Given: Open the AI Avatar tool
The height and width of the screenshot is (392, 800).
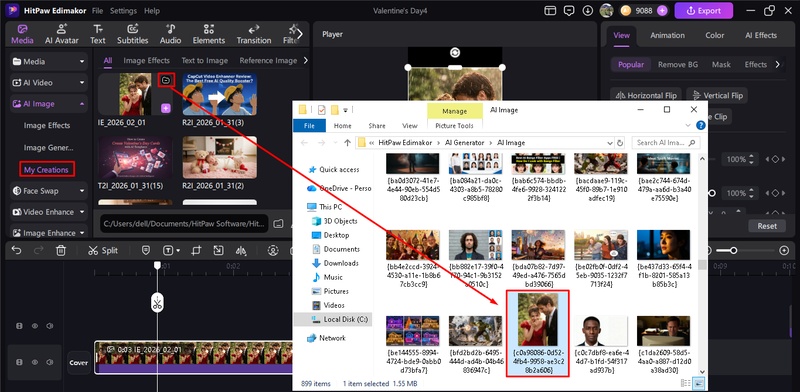Looking at the screenshot, I should 62,34.
